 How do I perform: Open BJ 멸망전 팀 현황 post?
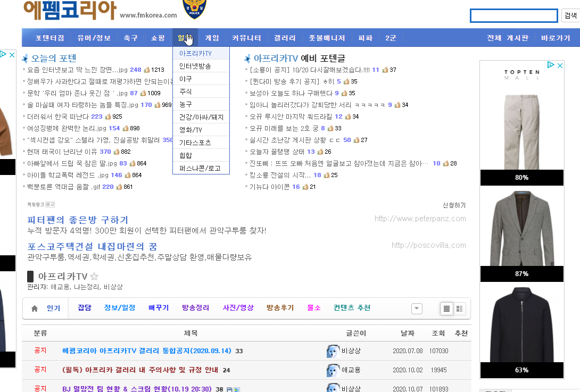pos(137,389)
